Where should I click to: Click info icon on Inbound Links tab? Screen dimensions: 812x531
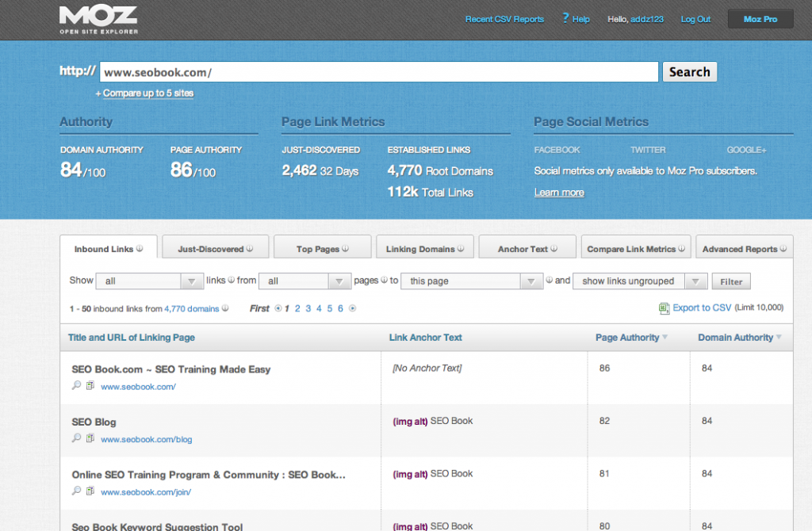(140, 248)
